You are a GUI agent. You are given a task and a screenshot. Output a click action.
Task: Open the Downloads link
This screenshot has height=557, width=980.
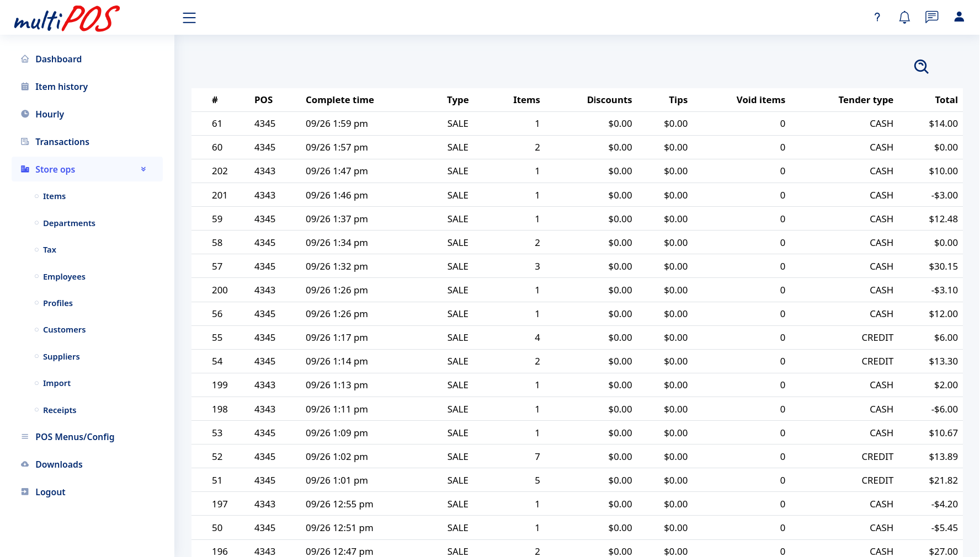pos(58,464)
